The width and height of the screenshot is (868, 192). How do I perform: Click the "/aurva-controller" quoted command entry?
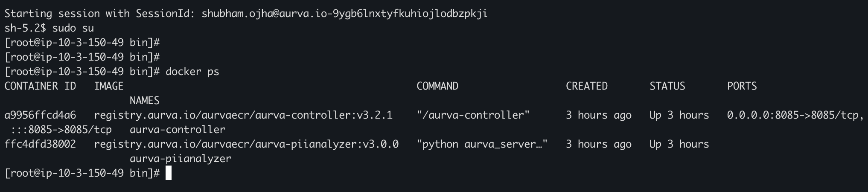[473, 115]
